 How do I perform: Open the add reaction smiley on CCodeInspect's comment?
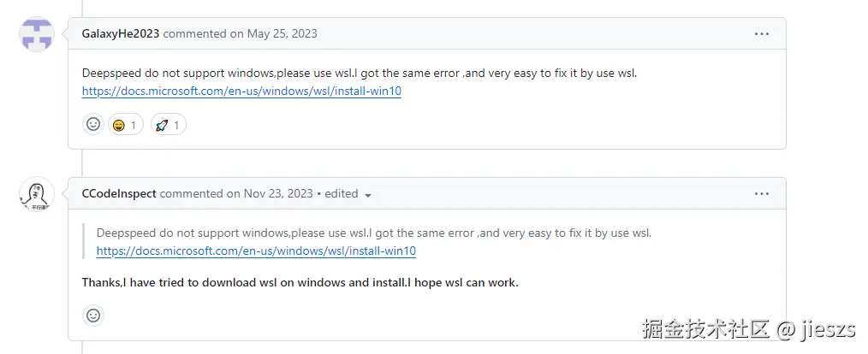tap(93, 316)
